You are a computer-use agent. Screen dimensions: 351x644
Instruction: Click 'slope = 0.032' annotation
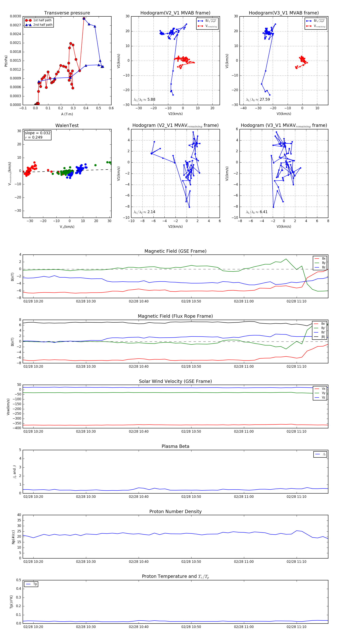(38, 133)
